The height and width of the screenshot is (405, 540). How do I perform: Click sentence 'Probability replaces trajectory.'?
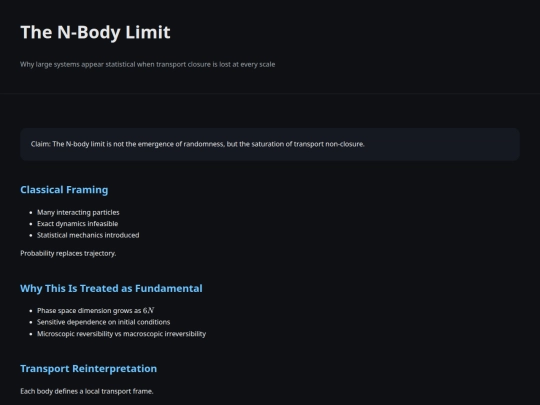tap(68, 253)
